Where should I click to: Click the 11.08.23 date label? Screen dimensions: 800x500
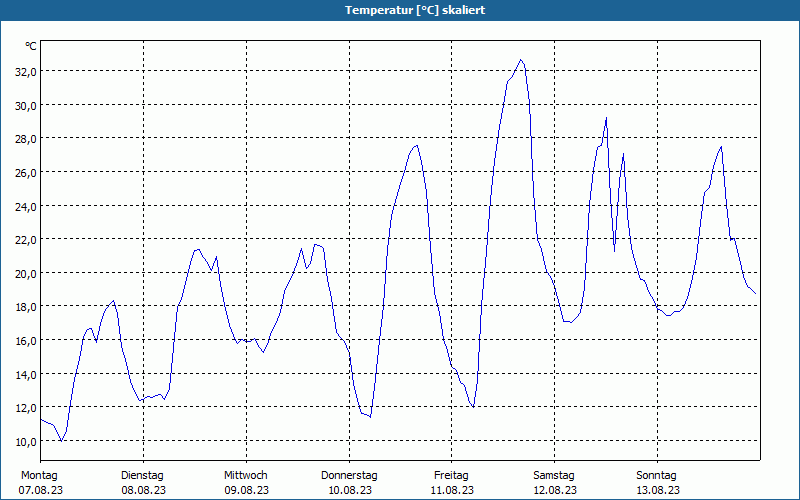[x=452, y=490]
